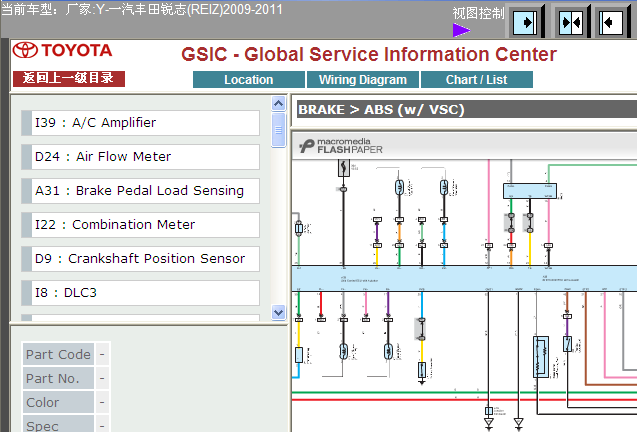
Task: Click the Spec label
Action: 58,424
